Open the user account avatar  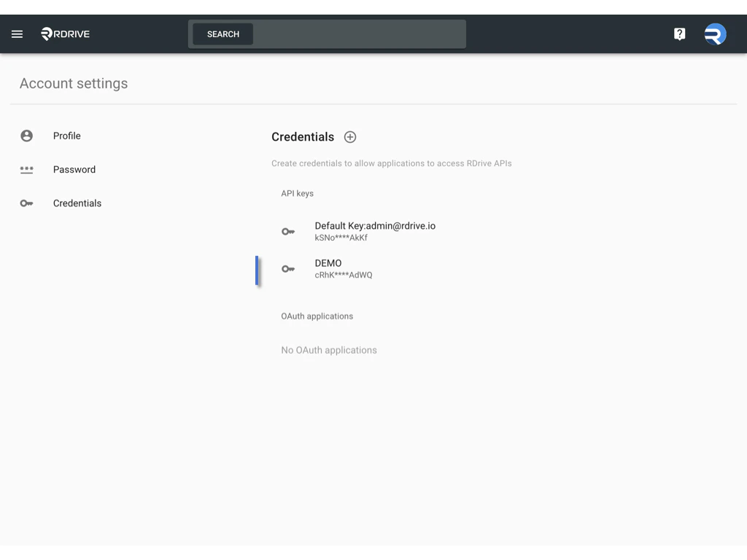715,34
